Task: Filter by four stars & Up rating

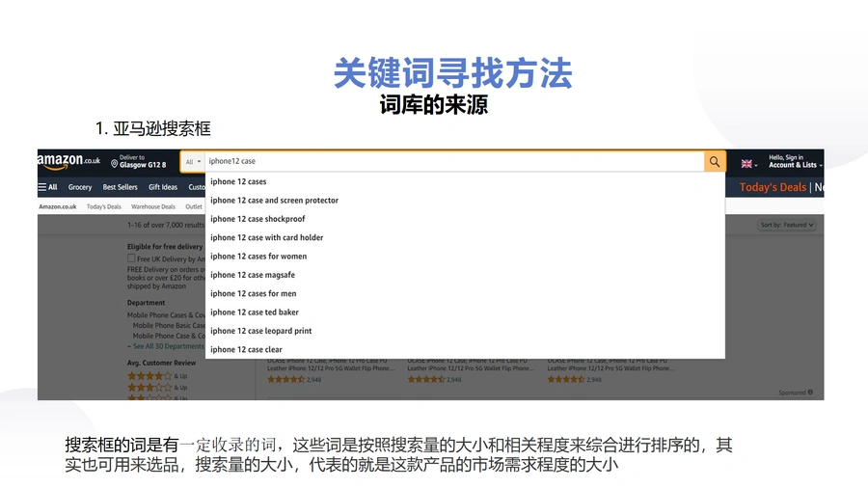Action: coord(157,376)
